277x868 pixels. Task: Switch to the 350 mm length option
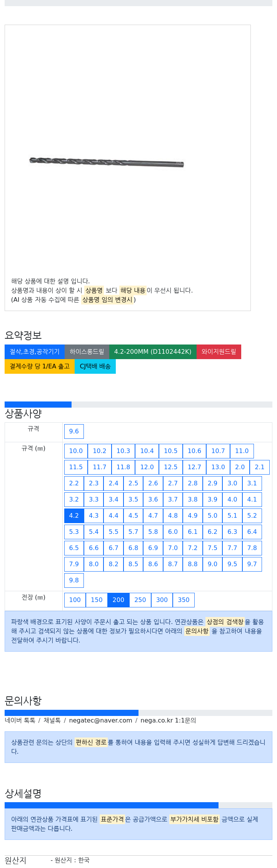coord(184,600)
